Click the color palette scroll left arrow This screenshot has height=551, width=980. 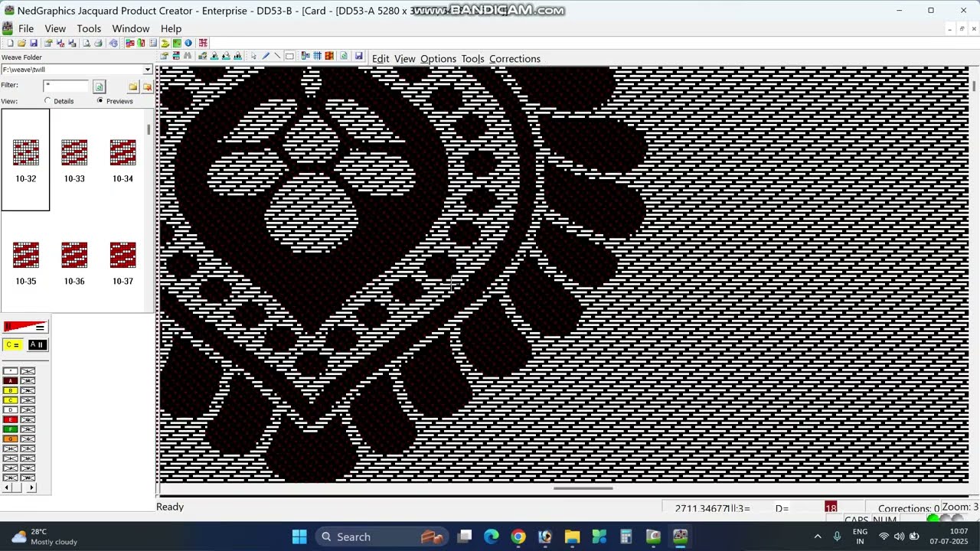[7, 487]
